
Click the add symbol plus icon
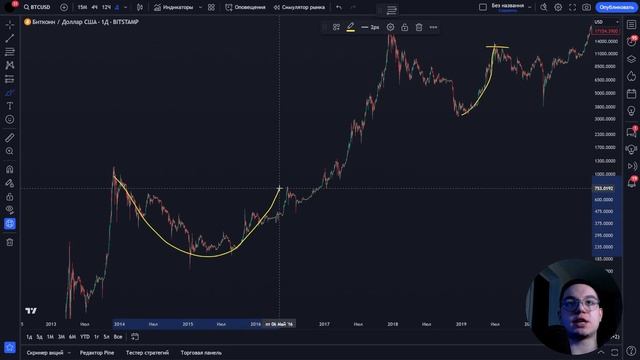[64, 7]
